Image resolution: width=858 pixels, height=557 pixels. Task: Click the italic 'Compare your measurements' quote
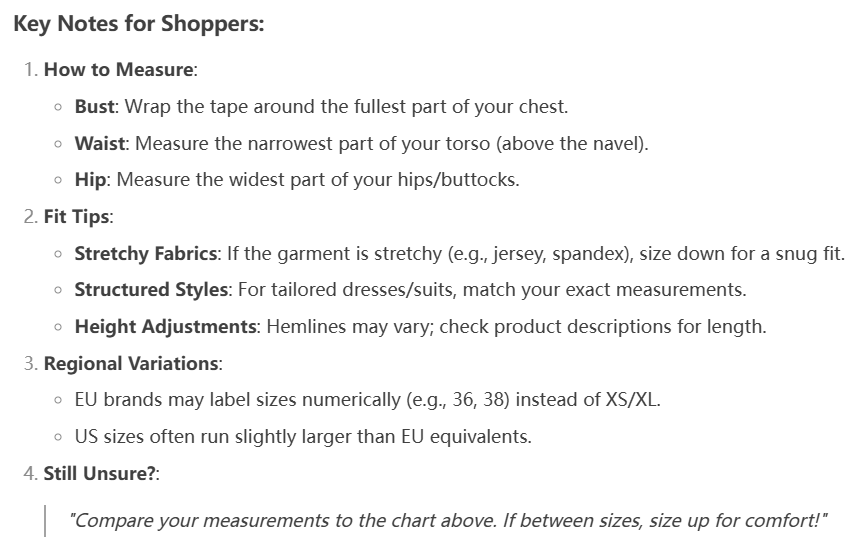(x=448, y=520)
